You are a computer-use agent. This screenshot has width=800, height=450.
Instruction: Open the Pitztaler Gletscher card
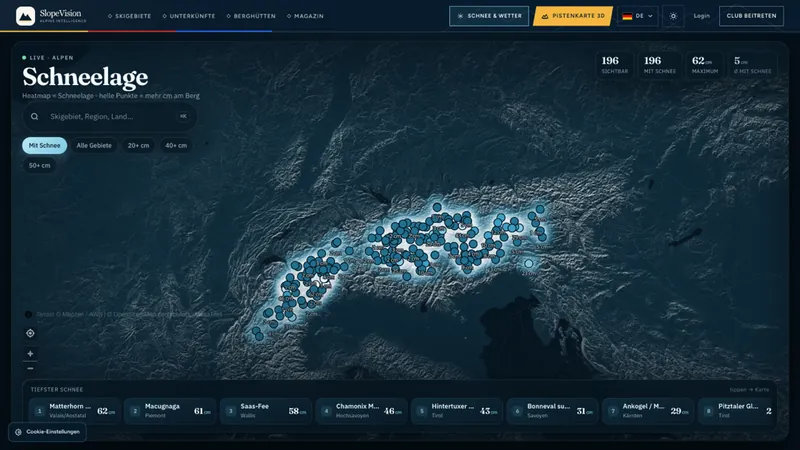737,411
